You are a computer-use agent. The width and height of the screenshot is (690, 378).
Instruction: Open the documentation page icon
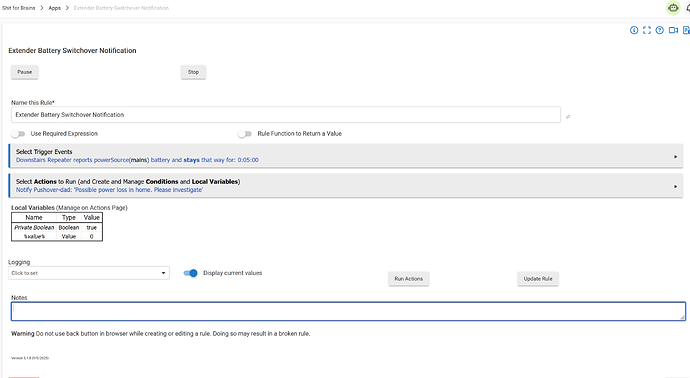(686, 30)
